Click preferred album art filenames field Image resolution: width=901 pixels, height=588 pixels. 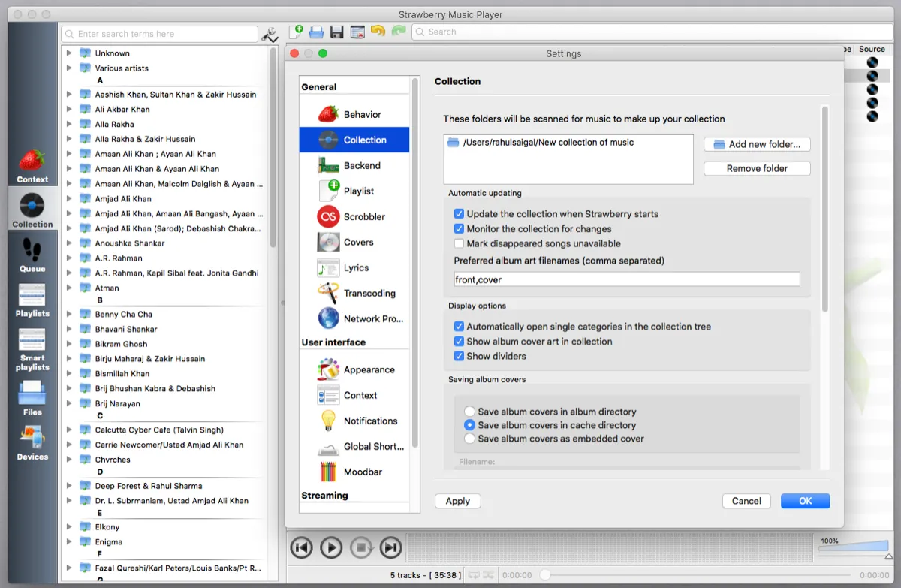[x=627, y=279]
